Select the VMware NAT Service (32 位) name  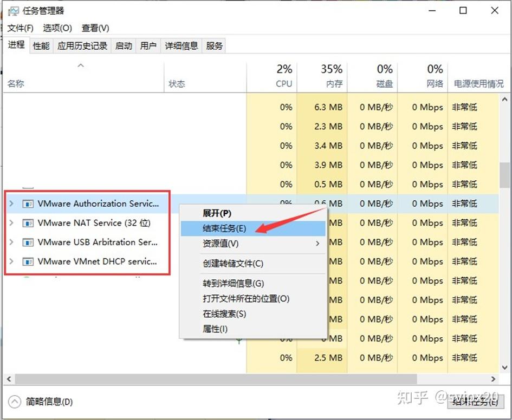[x=94, y=223]
